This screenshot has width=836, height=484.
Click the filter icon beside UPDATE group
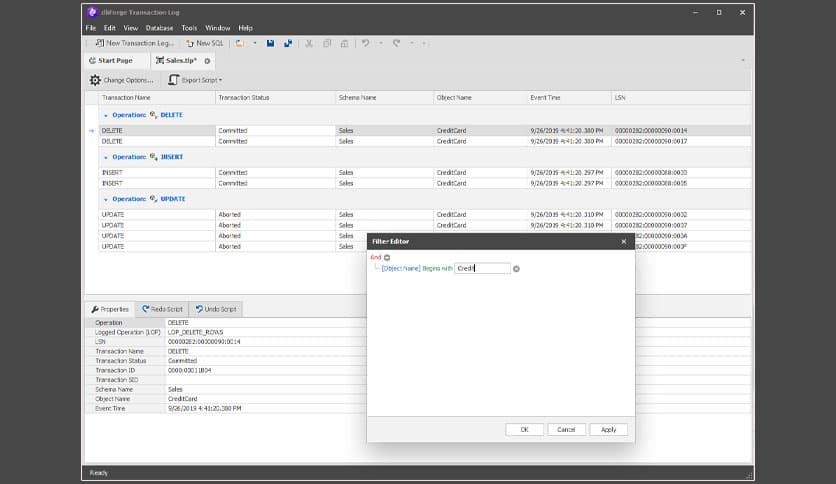tap(154, 199)
